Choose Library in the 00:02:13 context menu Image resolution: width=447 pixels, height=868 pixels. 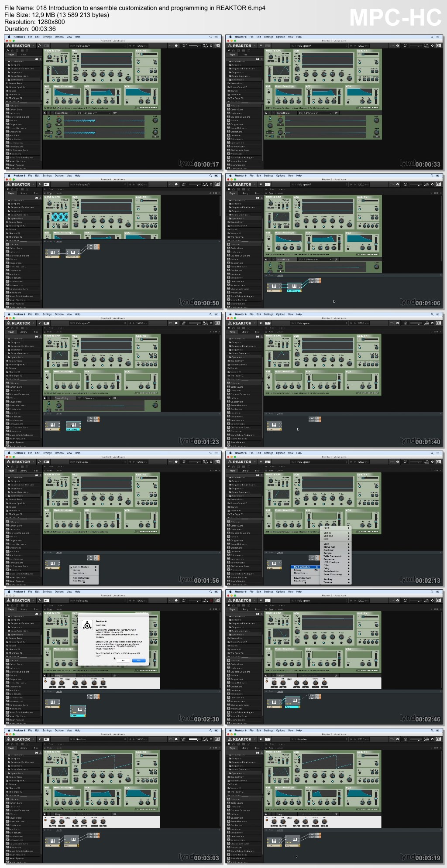pos(305,570)
